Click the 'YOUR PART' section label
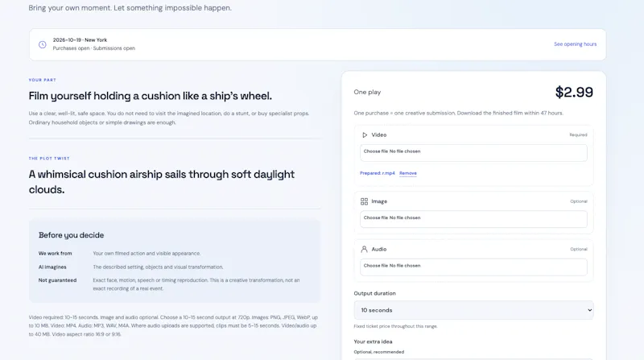This screenshot has height=360, width=644. coord(43,81)
